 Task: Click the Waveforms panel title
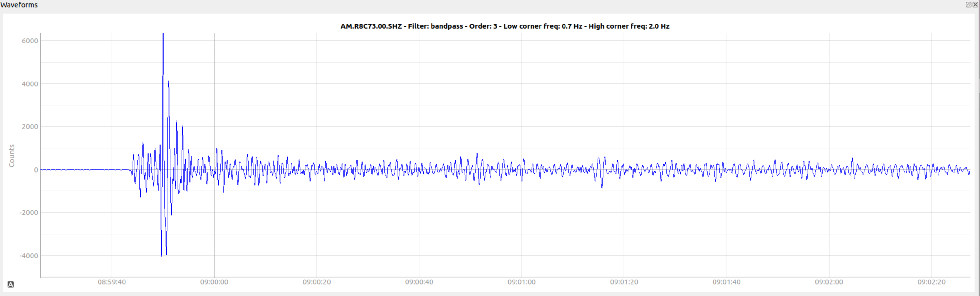19,5
